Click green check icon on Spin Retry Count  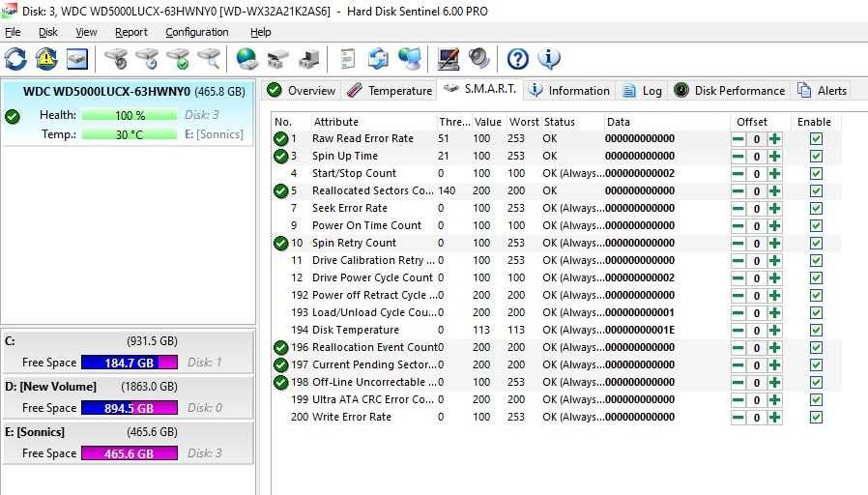(x=281, y=243)
